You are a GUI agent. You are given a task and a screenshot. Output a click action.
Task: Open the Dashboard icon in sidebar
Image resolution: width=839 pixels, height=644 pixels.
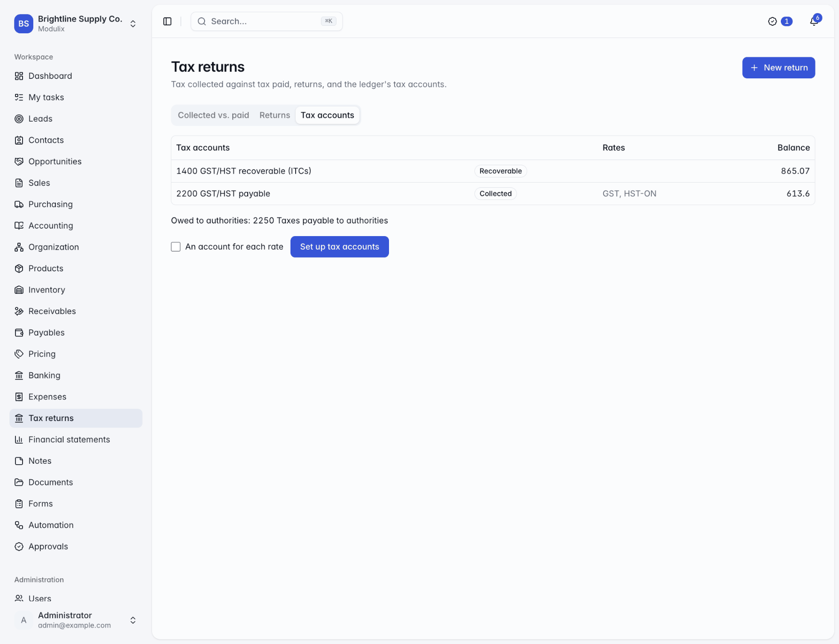click(x=19, y=76)
